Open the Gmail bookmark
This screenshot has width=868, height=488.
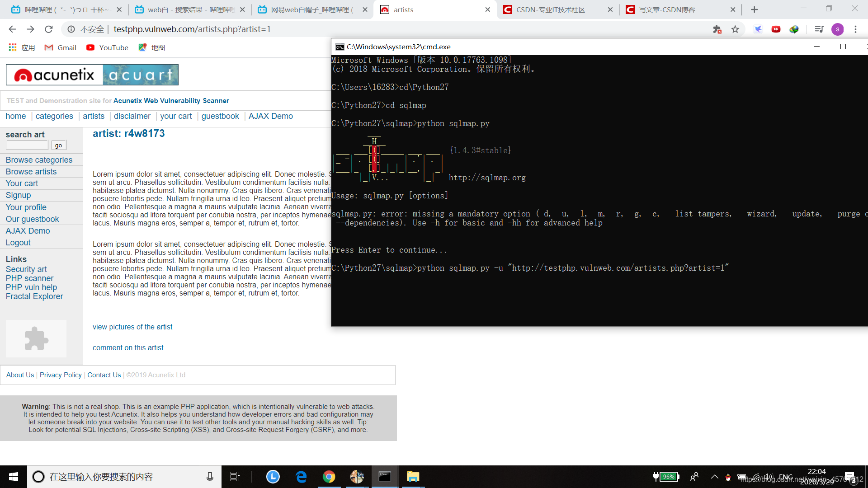coord(61,47)
